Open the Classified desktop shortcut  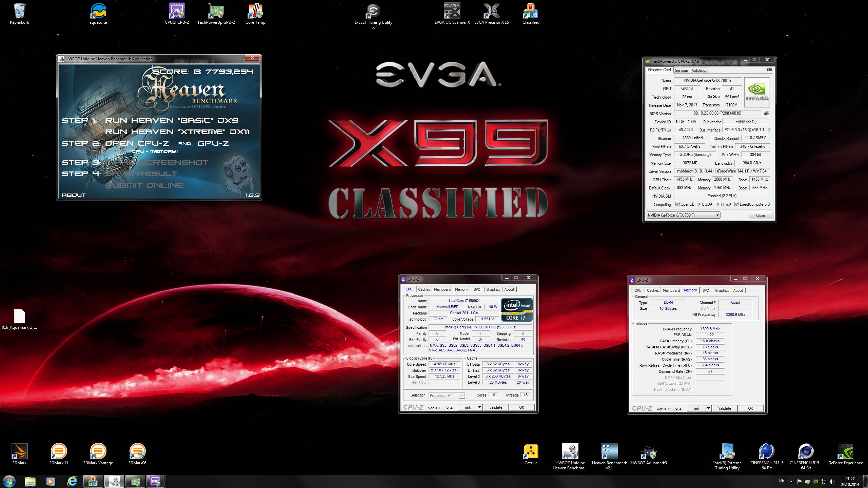coord(531,14)
